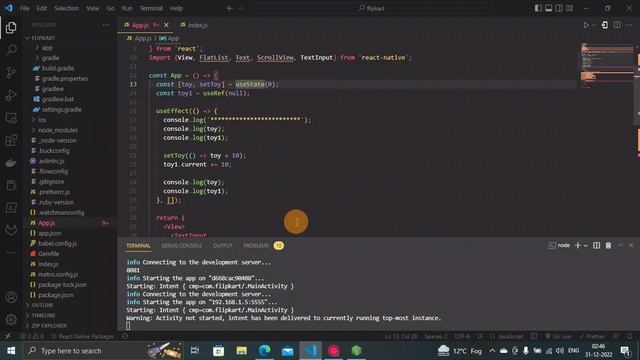Open Visual Studio Code from the taskbar
Viewport: 640px width, 360px height.
310,351
